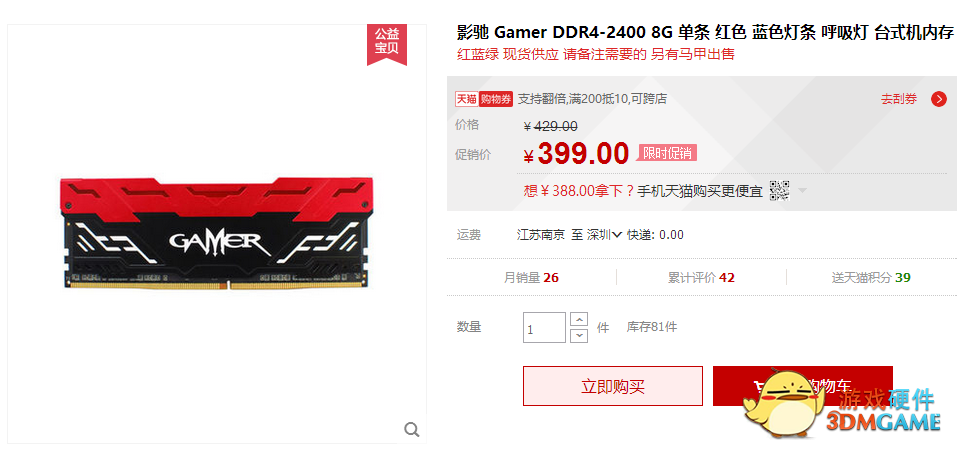
Task: Open the 累计评价 42 reviews tab
Action: point(701,278)
